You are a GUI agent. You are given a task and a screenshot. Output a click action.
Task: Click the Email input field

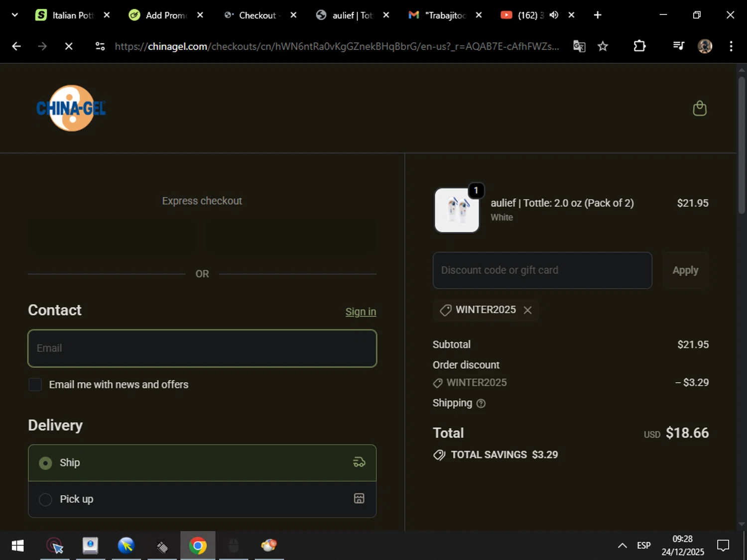coord(202,348)
